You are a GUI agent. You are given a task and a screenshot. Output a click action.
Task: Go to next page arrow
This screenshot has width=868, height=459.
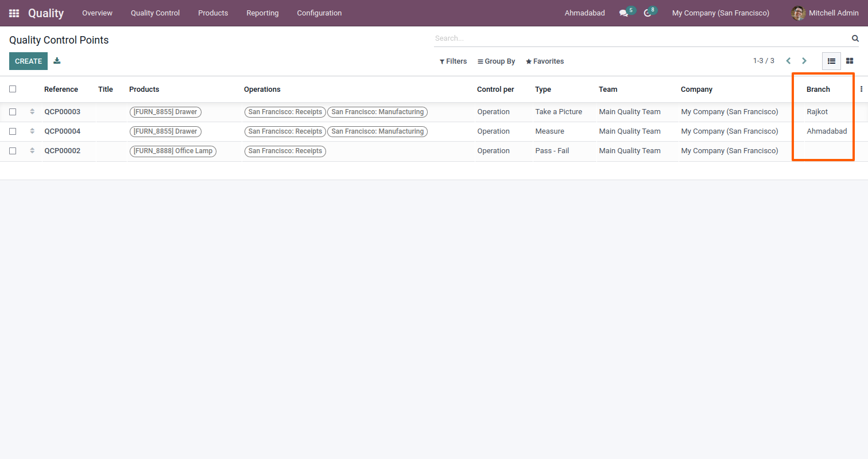[804, 61]
